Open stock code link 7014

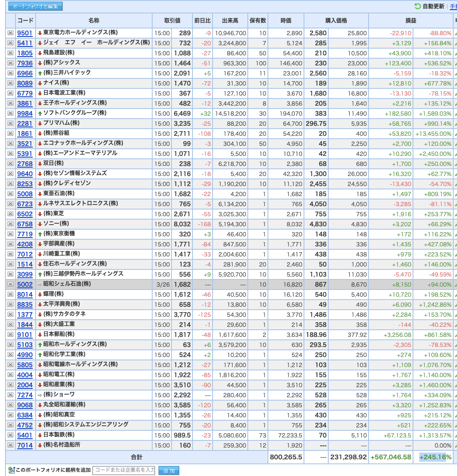point(25,445)
